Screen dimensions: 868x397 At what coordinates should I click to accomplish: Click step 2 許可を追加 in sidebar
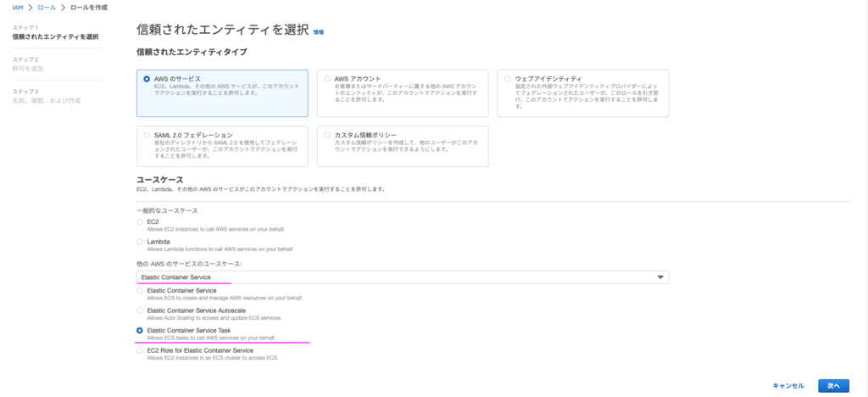28,69
